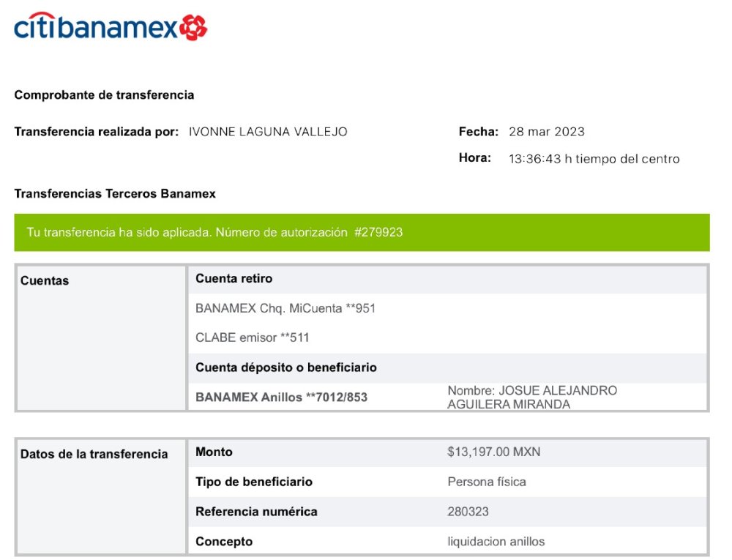Click BANAMEX Anillos **7012/853 account
The image size is (732, 560).
tap(282, 397)
